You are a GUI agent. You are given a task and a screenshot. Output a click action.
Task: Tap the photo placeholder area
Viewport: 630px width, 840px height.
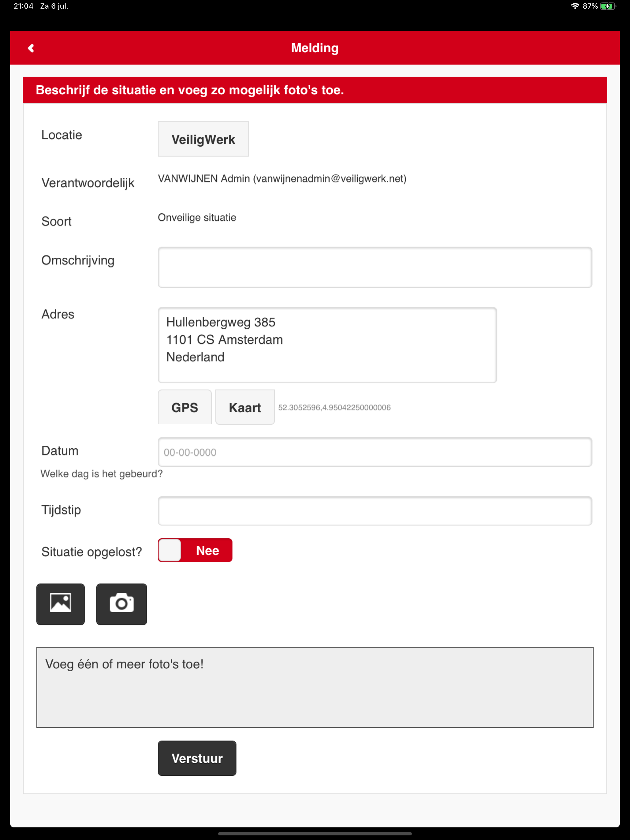point(315,687)
